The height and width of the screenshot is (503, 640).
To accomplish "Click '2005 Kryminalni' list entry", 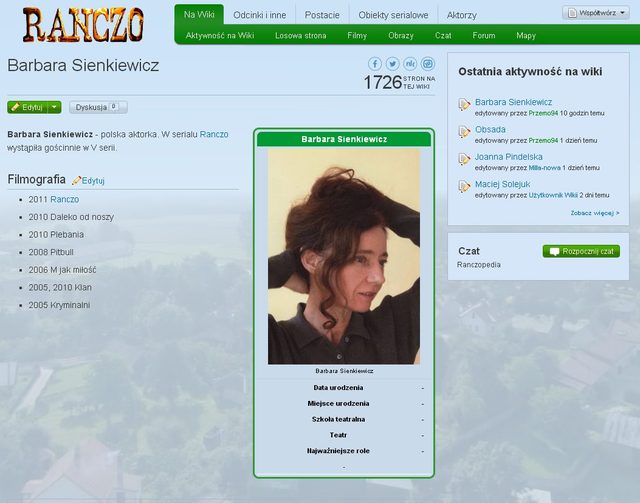I will (x=59, y=305).
